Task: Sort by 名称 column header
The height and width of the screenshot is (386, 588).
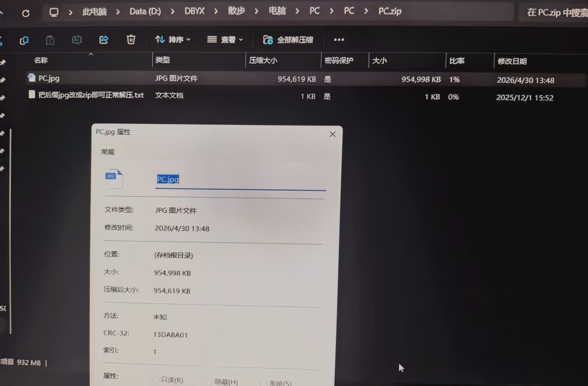Action: tap(41, 60)
